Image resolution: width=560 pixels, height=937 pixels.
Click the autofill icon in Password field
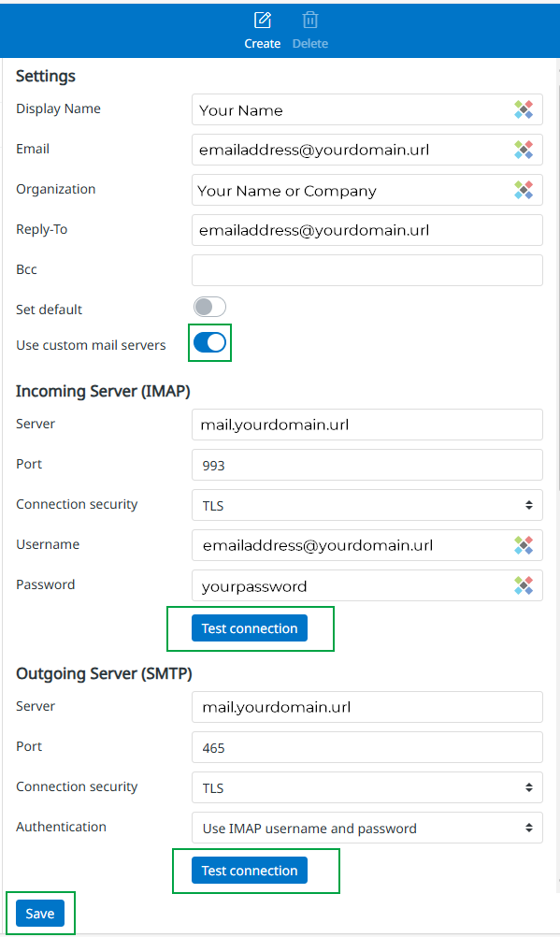(524, 585)
